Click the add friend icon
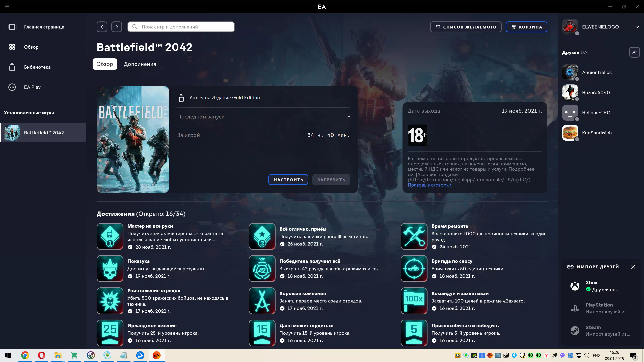 [x=634, y=52]
